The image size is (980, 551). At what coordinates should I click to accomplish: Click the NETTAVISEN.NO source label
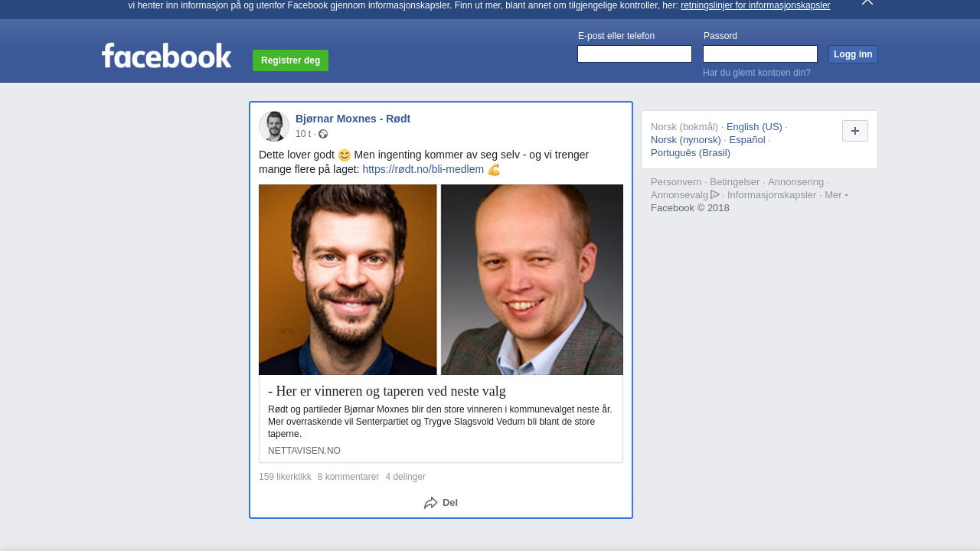(304, 451)
